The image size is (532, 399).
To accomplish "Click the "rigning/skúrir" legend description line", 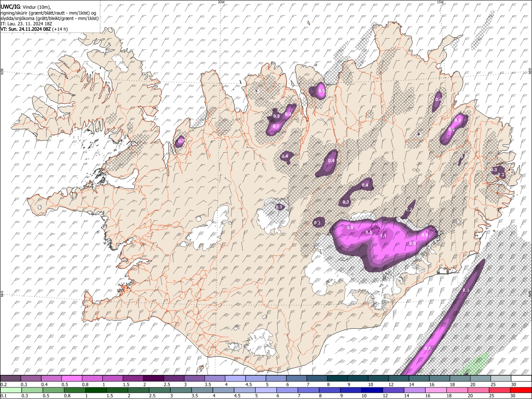I will (48, 13).
